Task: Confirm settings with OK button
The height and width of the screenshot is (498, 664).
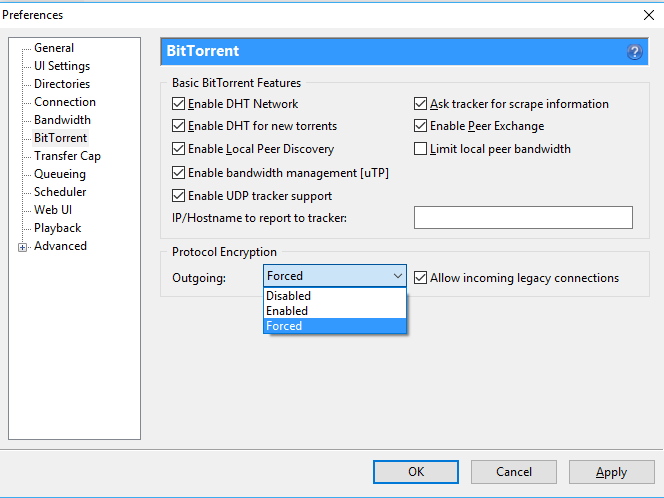Action: [x=415, y=472]
